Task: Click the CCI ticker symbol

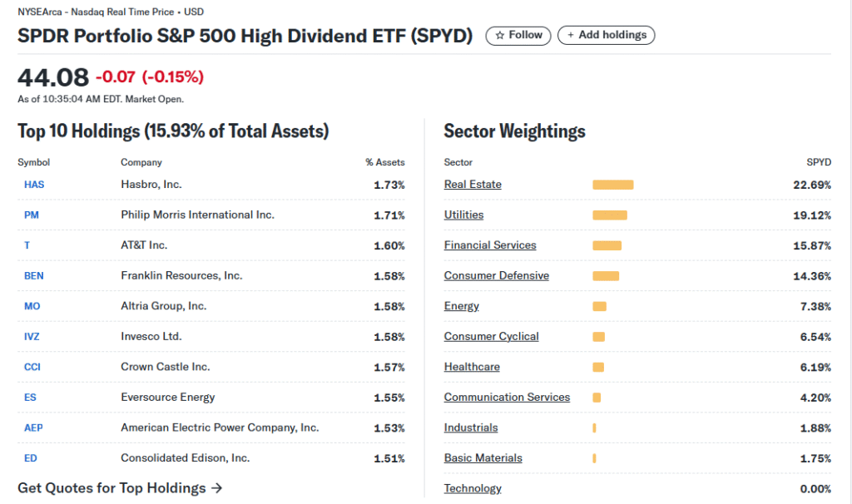Action: [x=32, y=367]
